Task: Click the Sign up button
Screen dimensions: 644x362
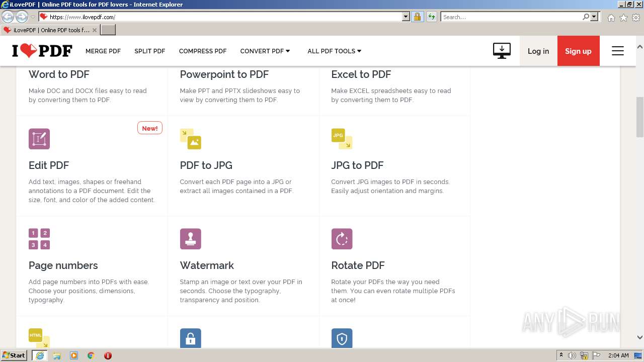Action: (x=578, y=51)
